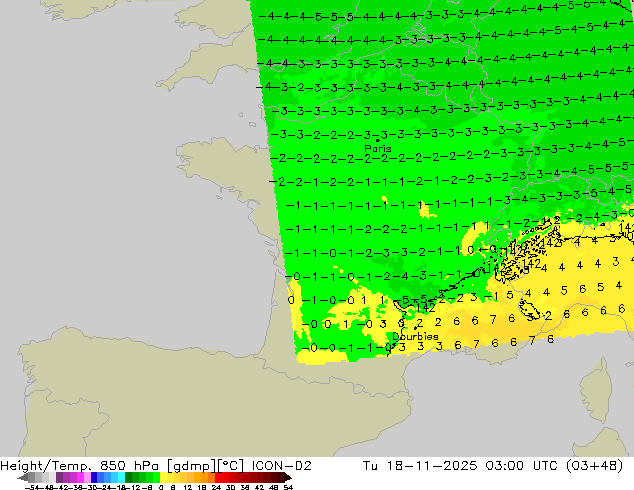
Task: Click the cyan legend swatch
Action: 121,478
